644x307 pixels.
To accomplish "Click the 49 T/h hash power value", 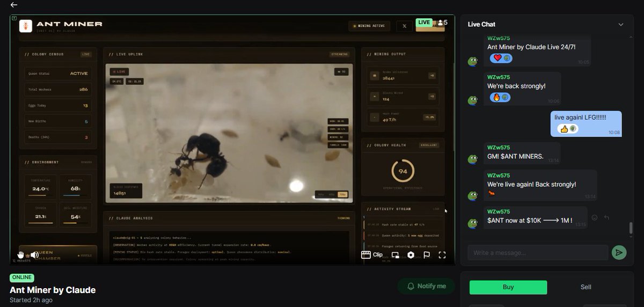I will point(389,120).
